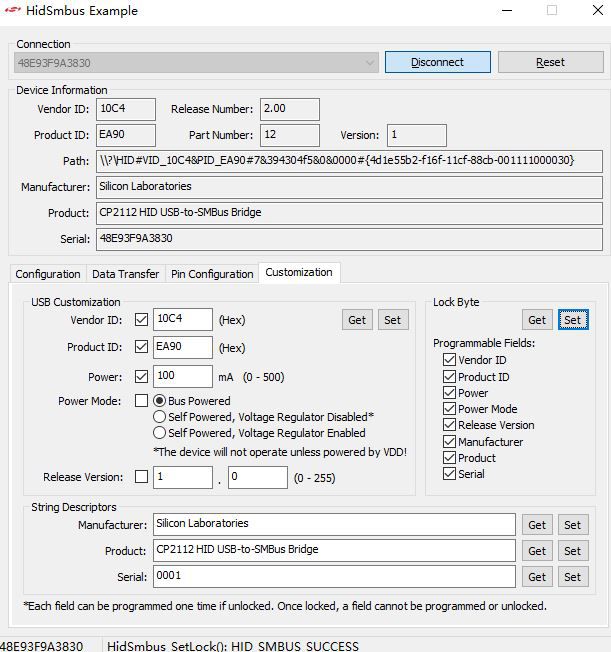
Task: Click the Release Version minor number field
Action: click(258, 477)
